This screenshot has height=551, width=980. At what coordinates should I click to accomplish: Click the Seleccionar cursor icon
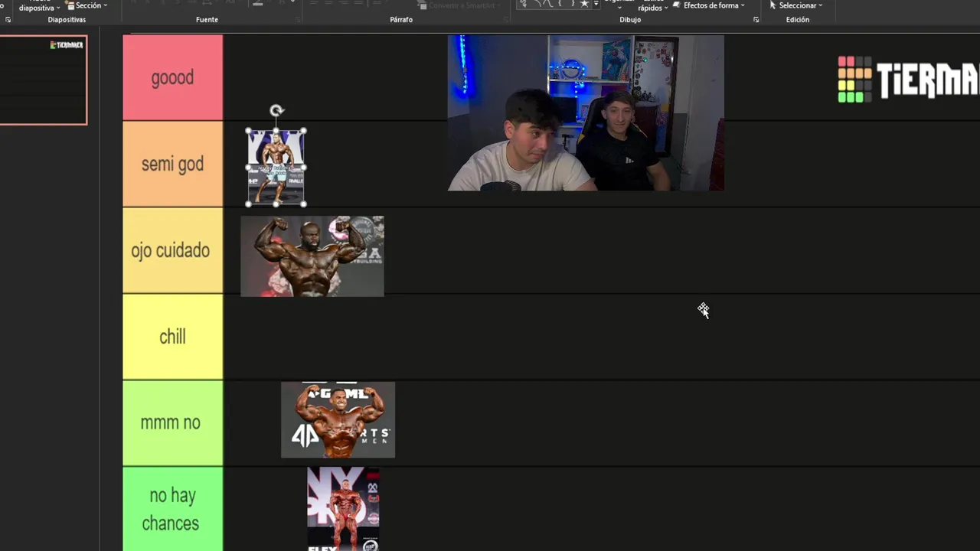[773, 5]
